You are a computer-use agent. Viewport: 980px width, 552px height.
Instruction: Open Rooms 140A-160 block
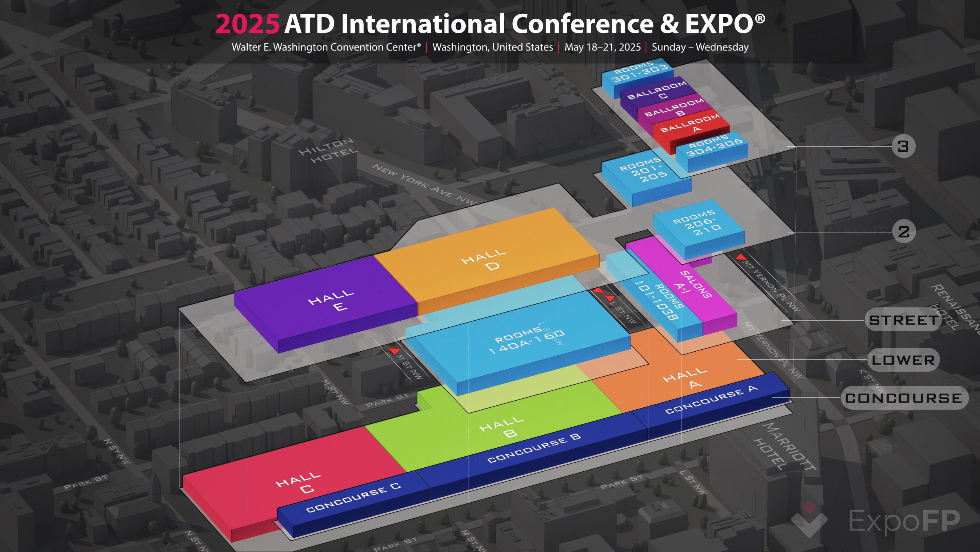click(x=525, y=341)
